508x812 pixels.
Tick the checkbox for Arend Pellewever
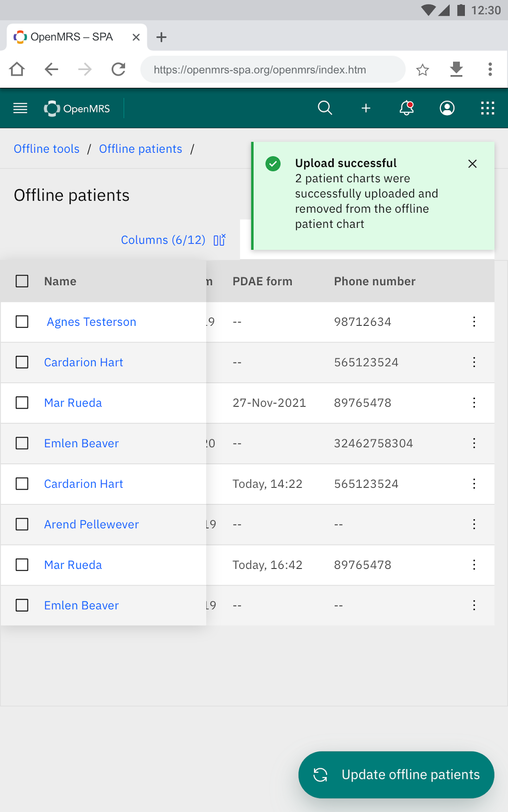(x=22, y=524)
